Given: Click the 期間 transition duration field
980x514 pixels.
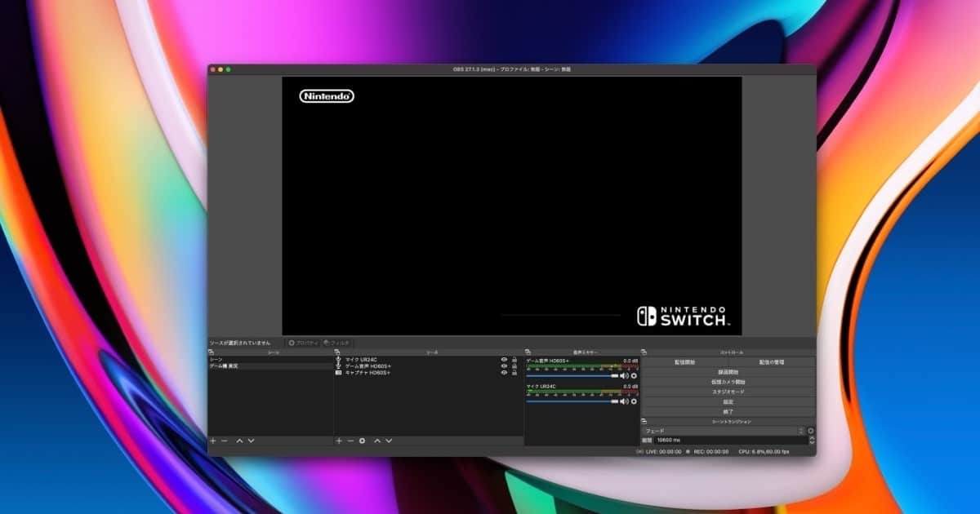Looking at the screenshot, I should [731, 440].
